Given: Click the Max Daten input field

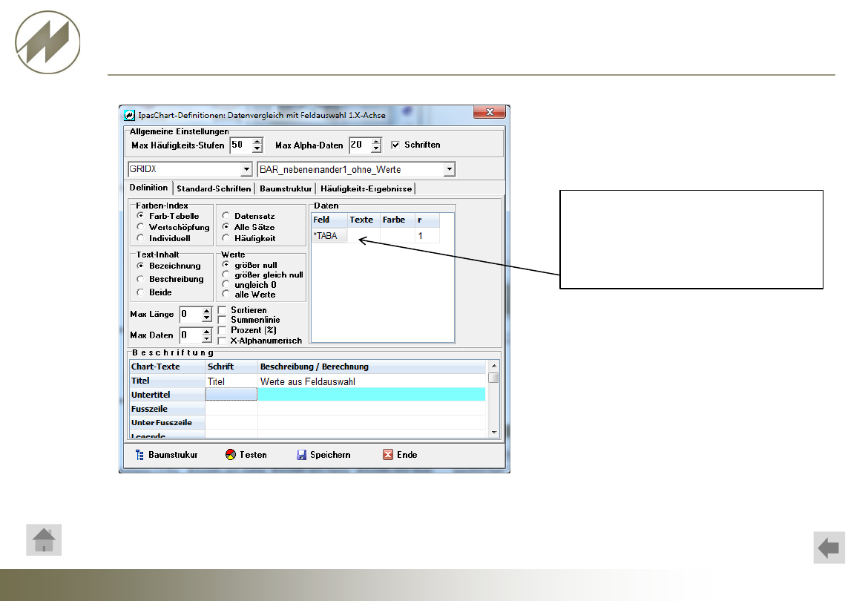Looking at the screenshot, I should tap(191, 335).
